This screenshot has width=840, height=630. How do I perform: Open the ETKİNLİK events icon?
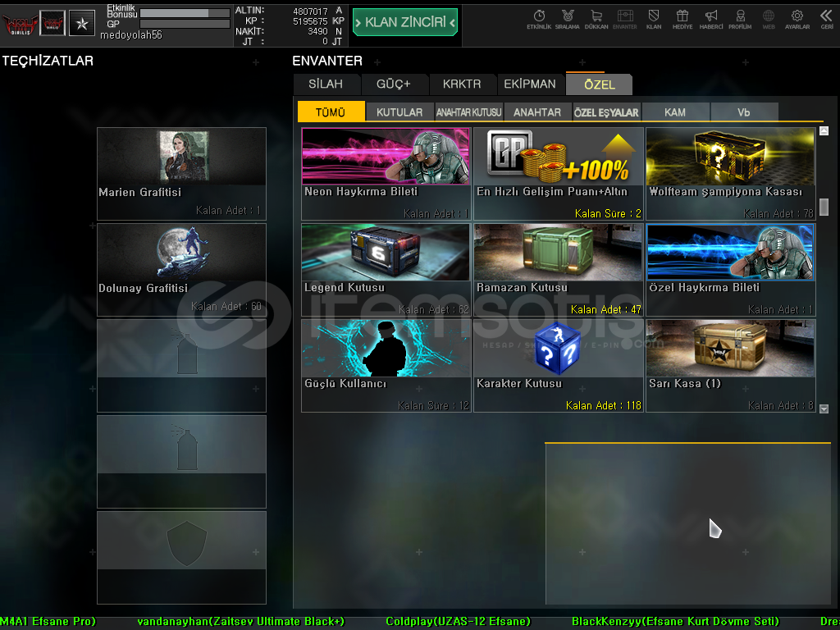coord(539,20)
